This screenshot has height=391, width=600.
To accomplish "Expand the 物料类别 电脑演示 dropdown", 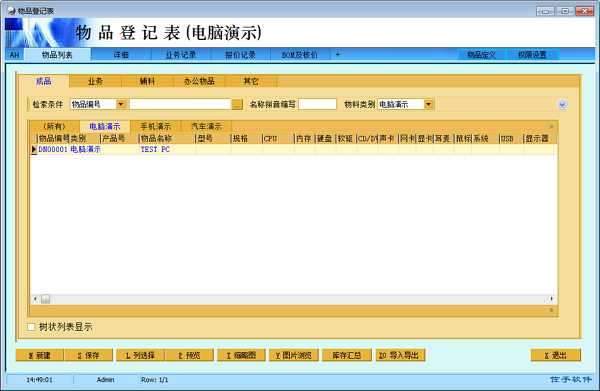I will 429,104.
